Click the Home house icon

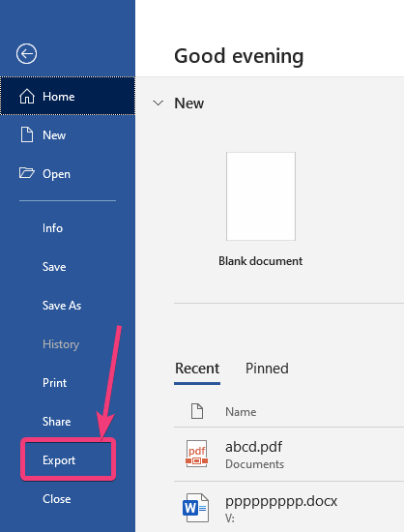[x=27, y=97]
